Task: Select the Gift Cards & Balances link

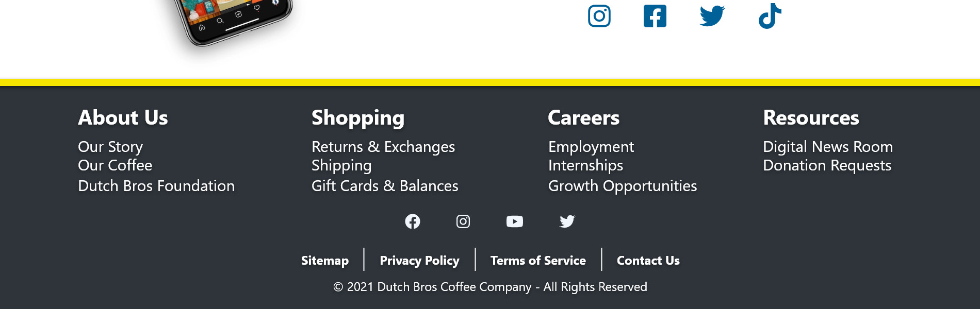Action: (x=385, y=186)
